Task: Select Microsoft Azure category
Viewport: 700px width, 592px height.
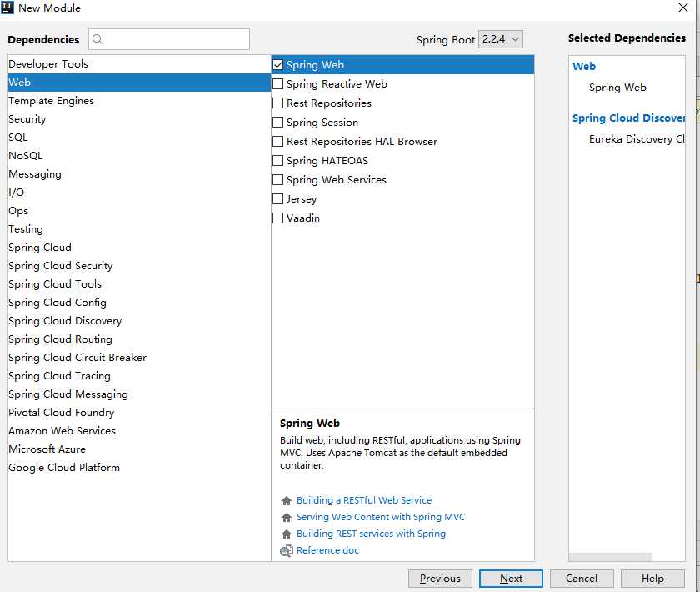Action: 139,449
